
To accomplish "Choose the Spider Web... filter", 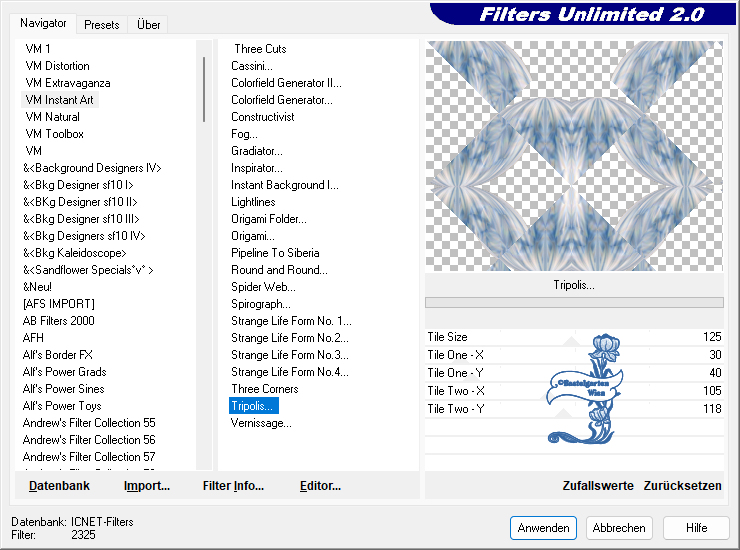I will (263, 287).
